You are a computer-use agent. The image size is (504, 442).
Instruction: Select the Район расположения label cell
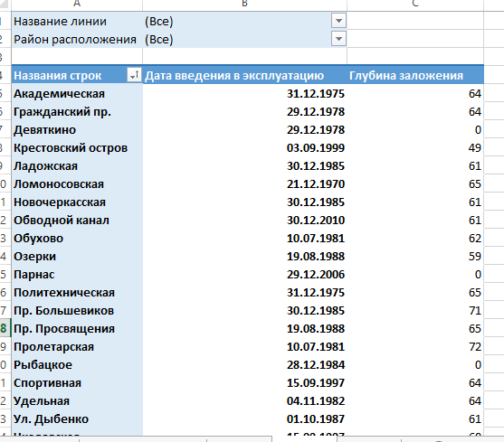(77, 39)
